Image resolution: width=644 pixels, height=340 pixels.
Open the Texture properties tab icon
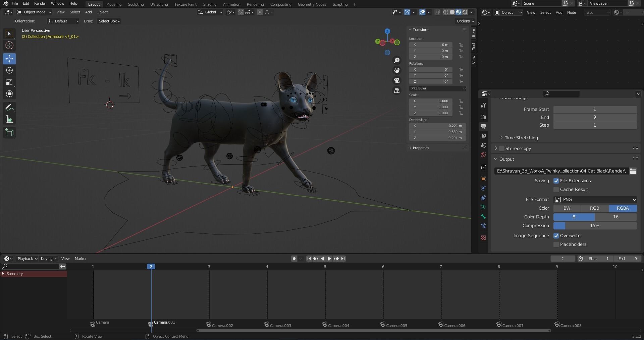tap(483, 238)
